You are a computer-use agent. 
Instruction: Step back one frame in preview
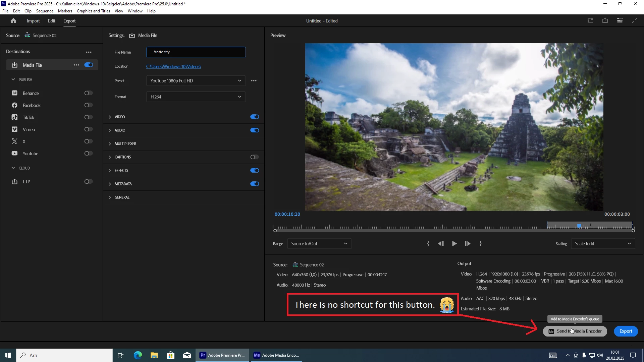point(441,244)
